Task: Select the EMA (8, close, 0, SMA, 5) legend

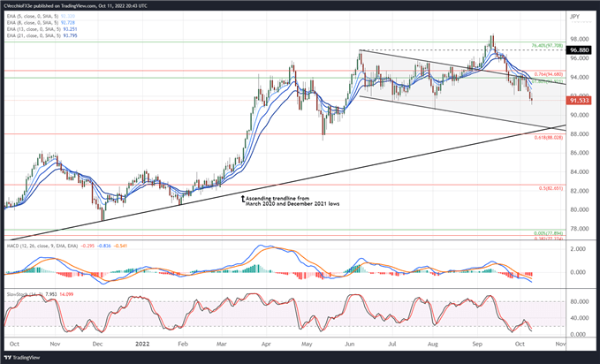Action: 32,23
